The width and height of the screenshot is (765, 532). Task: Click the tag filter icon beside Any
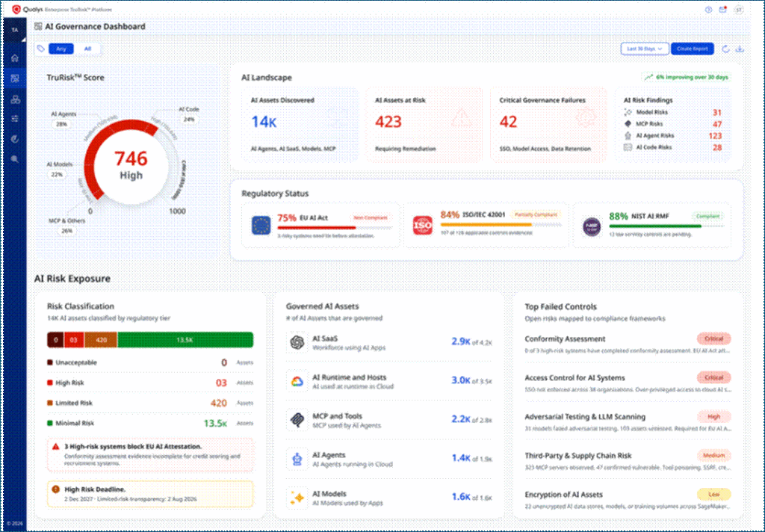[x=41, y=49]
